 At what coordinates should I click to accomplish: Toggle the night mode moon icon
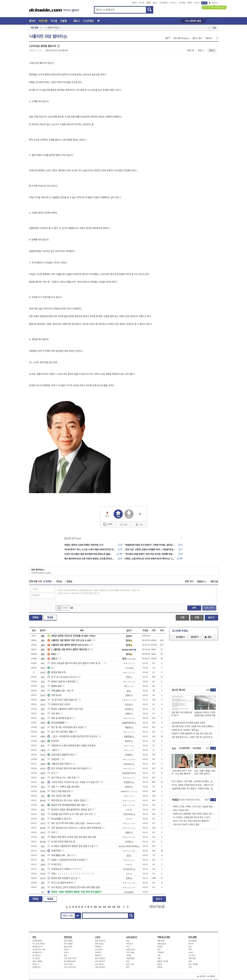(x=210, y=3)
